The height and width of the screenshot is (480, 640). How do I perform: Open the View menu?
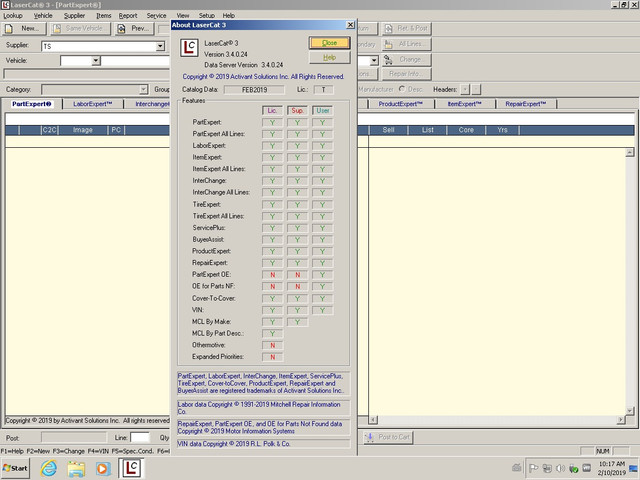(182, 16)
